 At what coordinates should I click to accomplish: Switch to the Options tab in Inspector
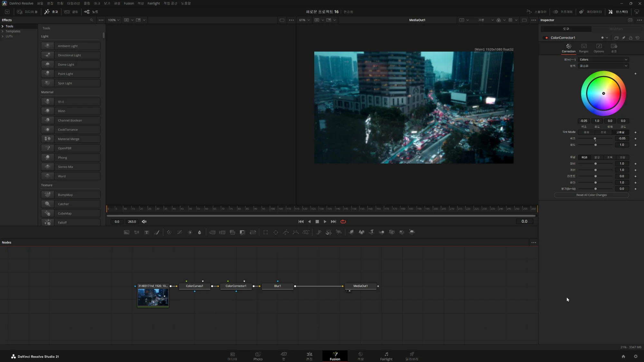coord(599,48)
